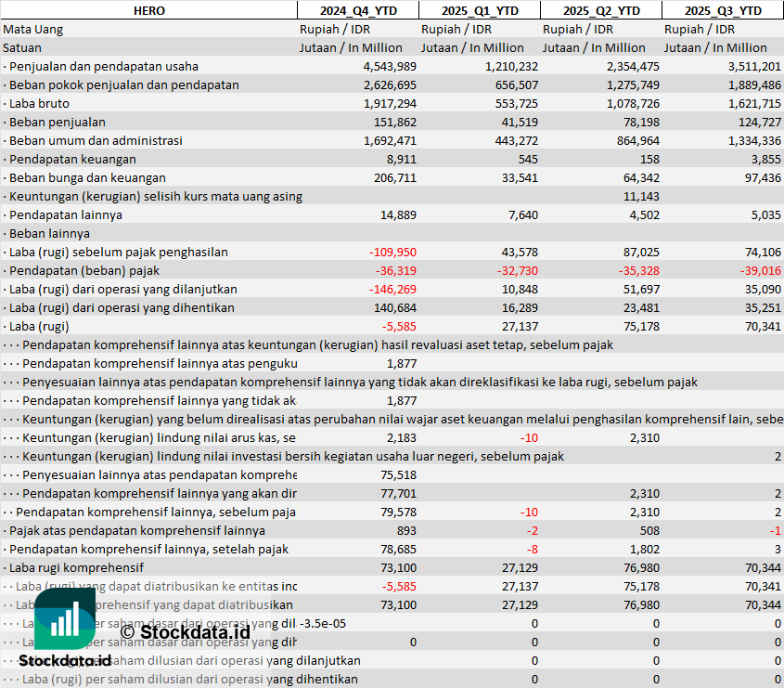Viewport: 784px width, 688px height.
Task: Select the 2025_Q1_YTD column header
Action: pyautogui.click(x=480, y=10)
